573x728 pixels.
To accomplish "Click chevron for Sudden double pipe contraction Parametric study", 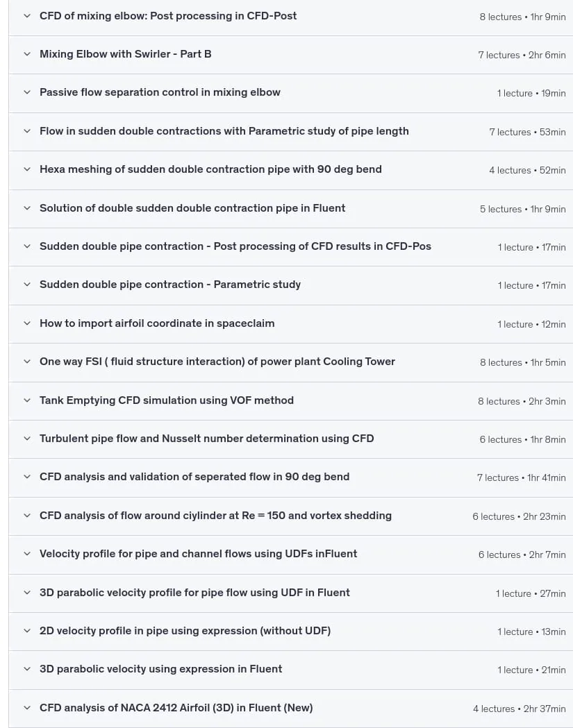I will pos(27,284).
